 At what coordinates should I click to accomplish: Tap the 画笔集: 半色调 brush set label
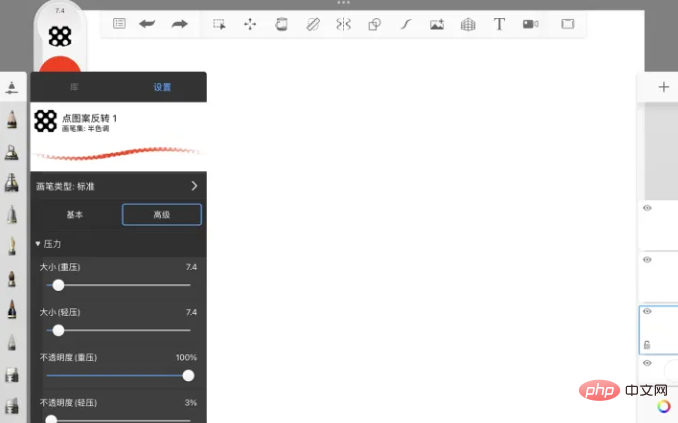(x=86, y=128)
